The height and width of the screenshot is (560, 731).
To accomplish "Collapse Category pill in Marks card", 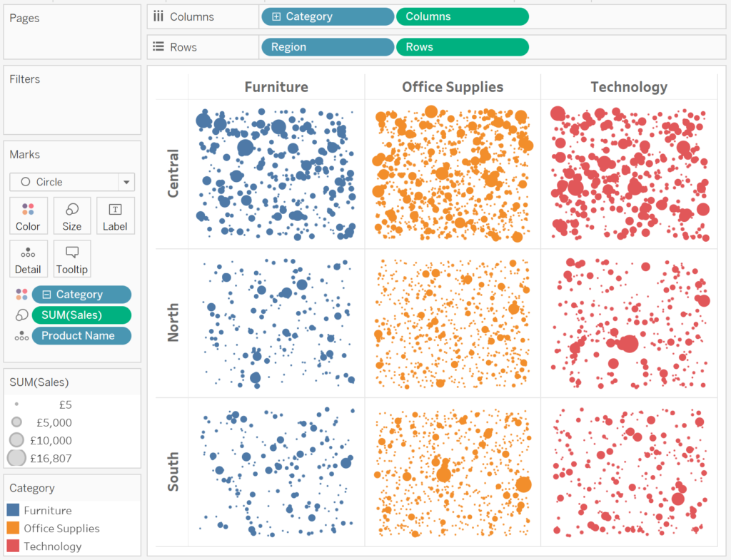I will (46, 295).
